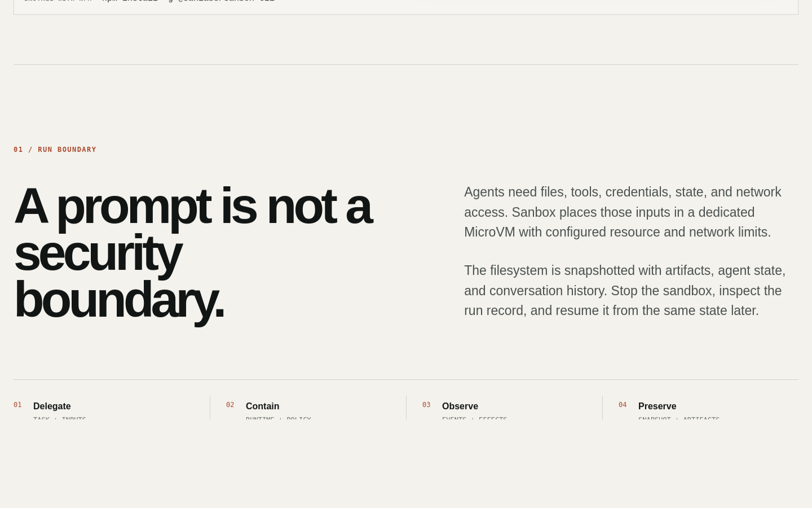Click the word 'boundary.' in the headline
812x508 pixels.
coord(119,300)
